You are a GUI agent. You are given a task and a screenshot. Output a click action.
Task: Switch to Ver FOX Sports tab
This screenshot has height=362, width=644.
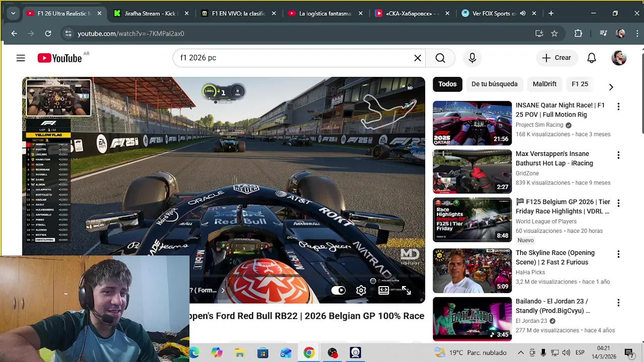498,14
